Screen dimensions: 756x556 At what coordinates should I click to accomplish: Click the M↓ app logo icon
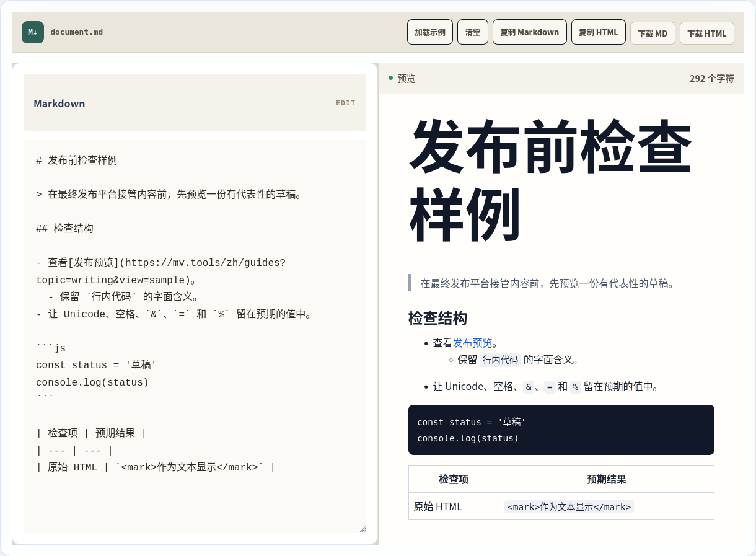coord(33,32)
